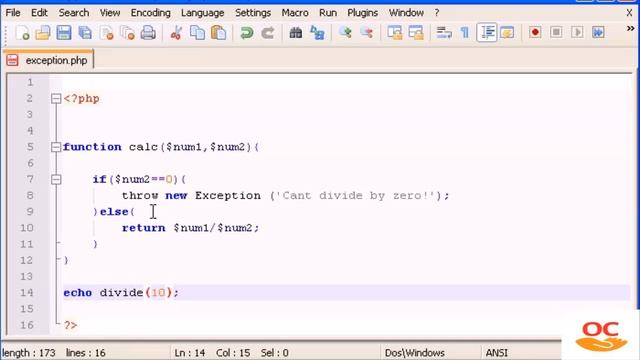Paste clipboard with the Paste icon
The width and height of the screenshot is (640, 360).
(x=219, y=33)
